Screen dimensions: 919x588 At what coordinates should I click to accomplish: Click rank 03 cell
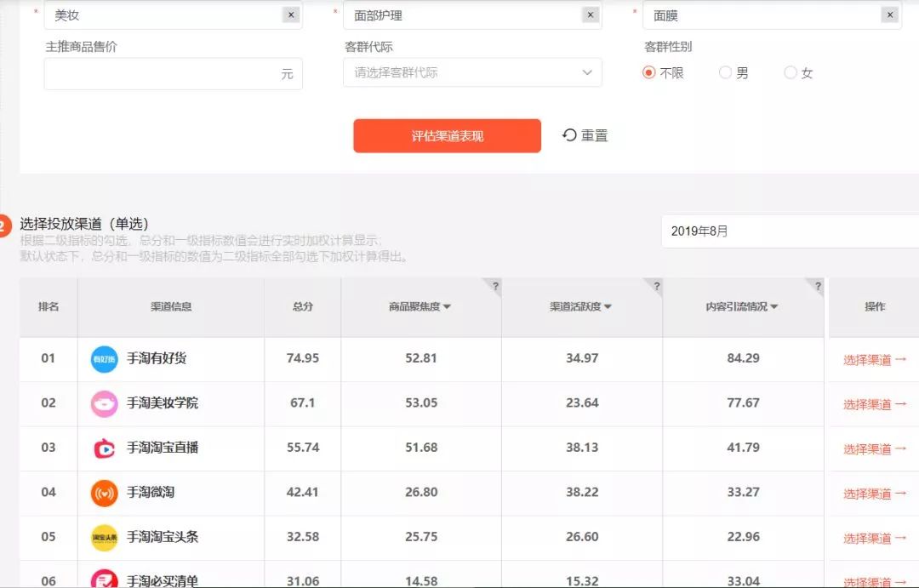(48, 448)
